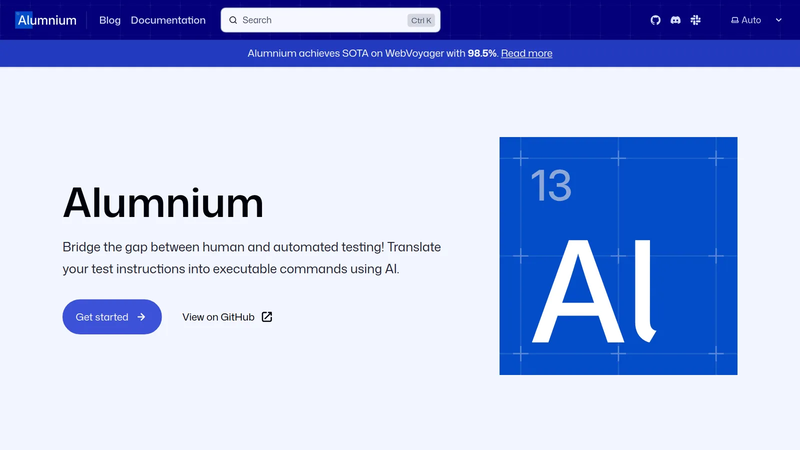Open the Documentation page
Screen dimensions: 800x450
(168, 20)
